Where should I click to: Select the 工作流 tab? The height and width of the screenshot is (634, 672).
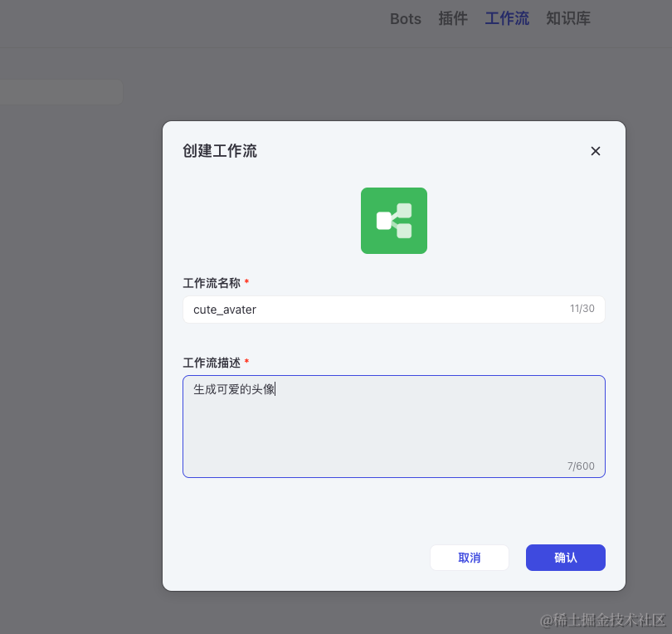coord(507,19)
